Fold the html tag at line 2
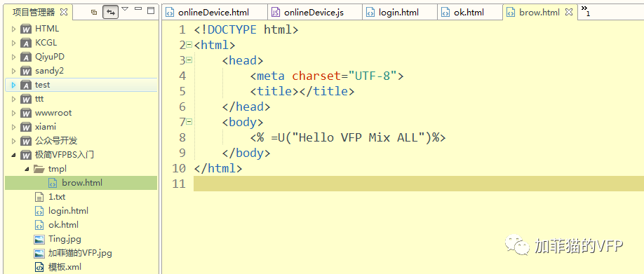The image size is (644, 274). click(189, 44)
